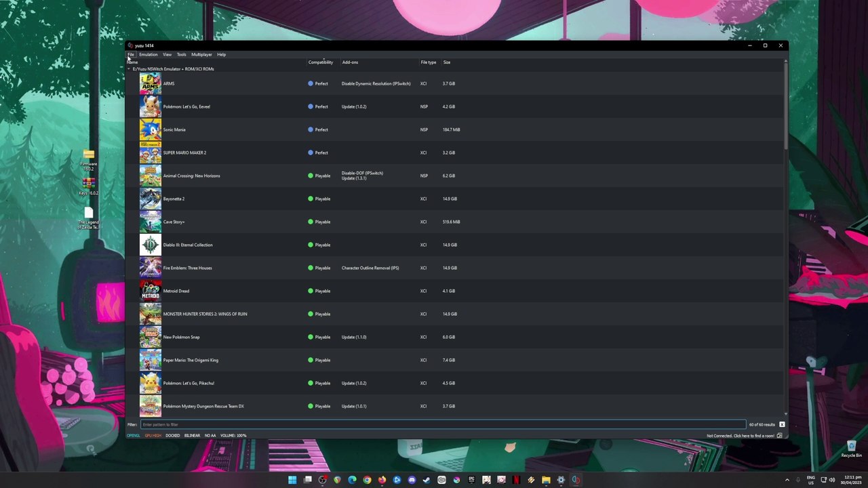The height and width of the screenshot is (488, 868).
Task: Toggle the NO AA anti-aliasing setting
Action: point(210,436)
